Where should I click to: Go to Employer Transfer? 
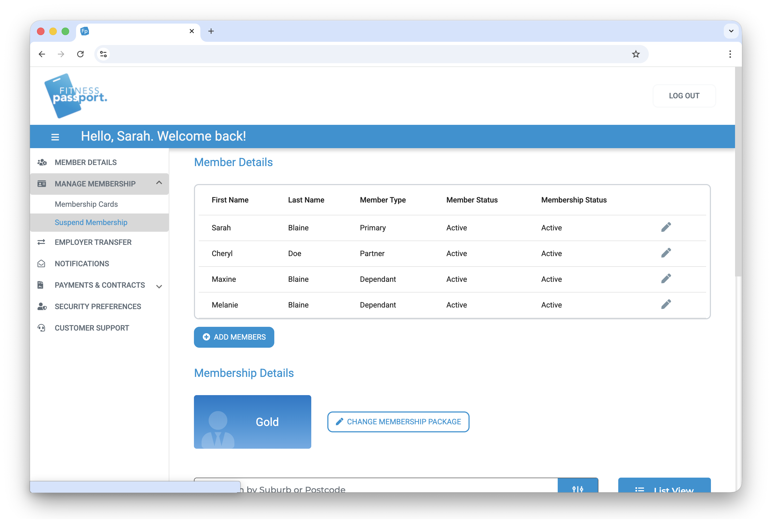93,242
